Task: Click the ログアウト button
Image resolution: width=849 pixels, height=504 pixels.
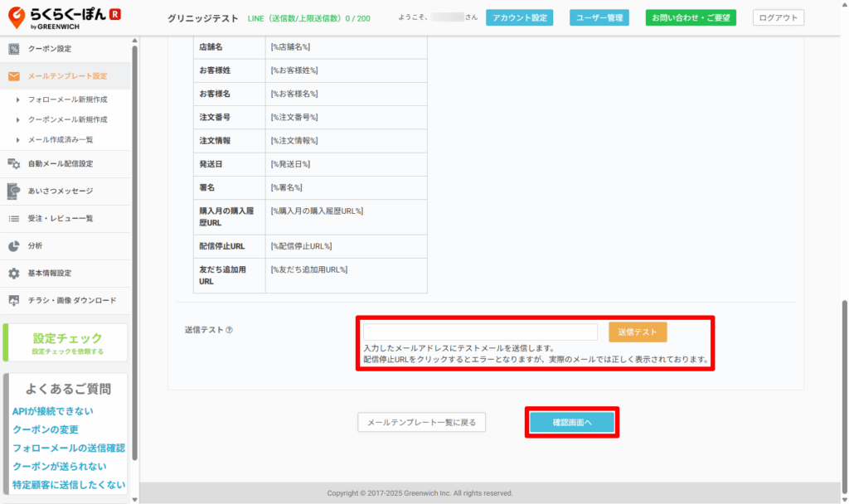Action: coord(778,17)
